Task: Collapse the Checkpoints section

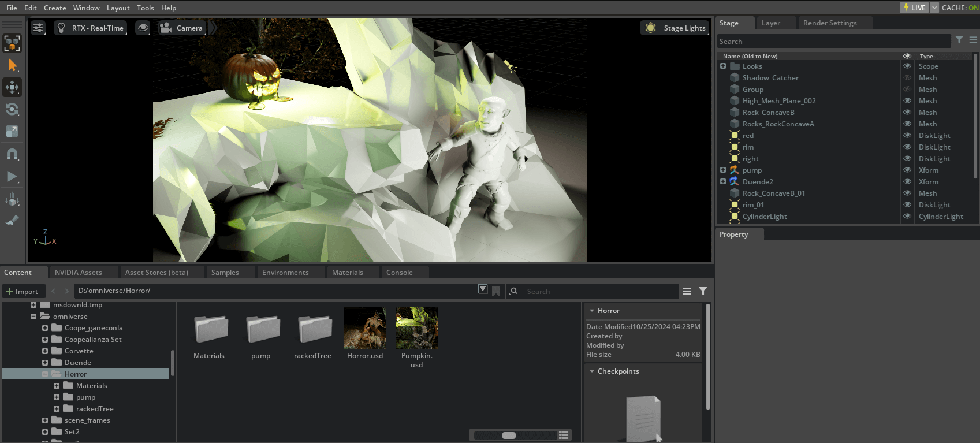Action: point(592,371)
